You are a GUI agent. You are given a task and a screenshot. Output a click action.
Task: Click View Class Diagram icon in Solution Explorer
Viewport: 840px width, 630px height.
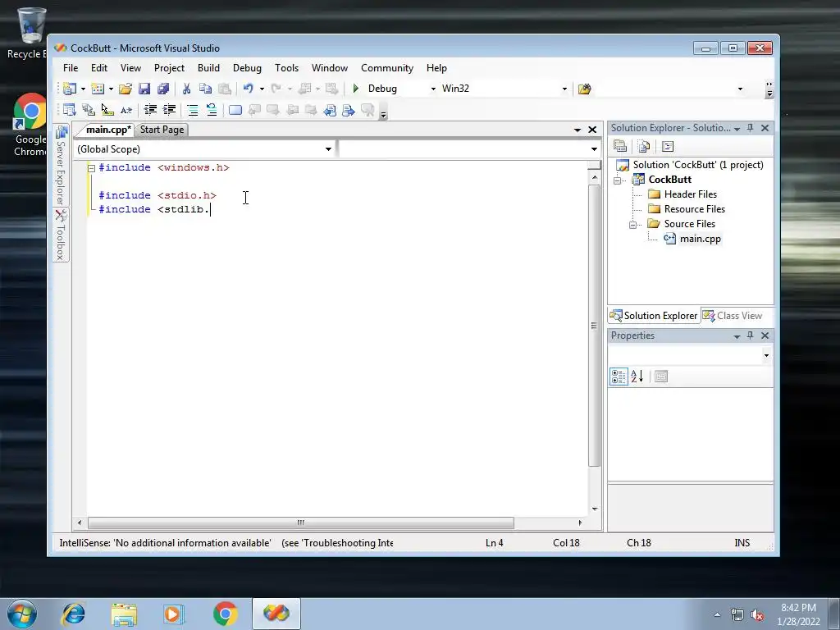coord(668,146)
